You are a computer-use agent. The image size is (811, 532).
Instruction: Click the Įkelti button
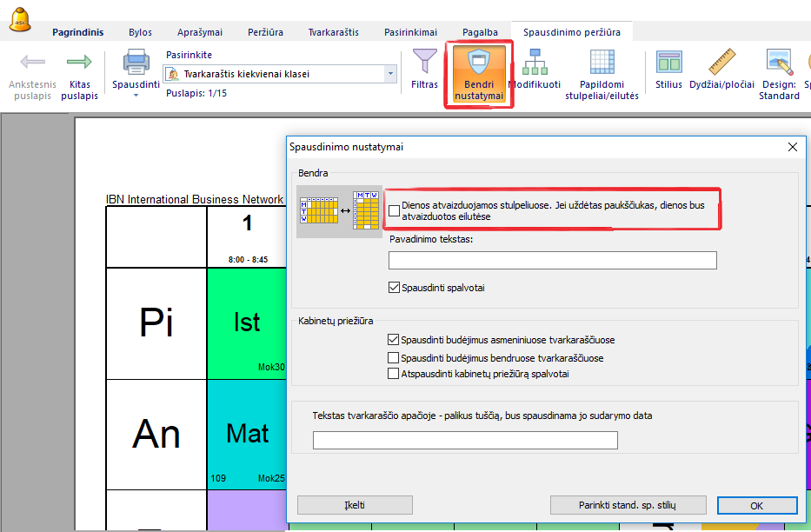[x=355, y=505]
